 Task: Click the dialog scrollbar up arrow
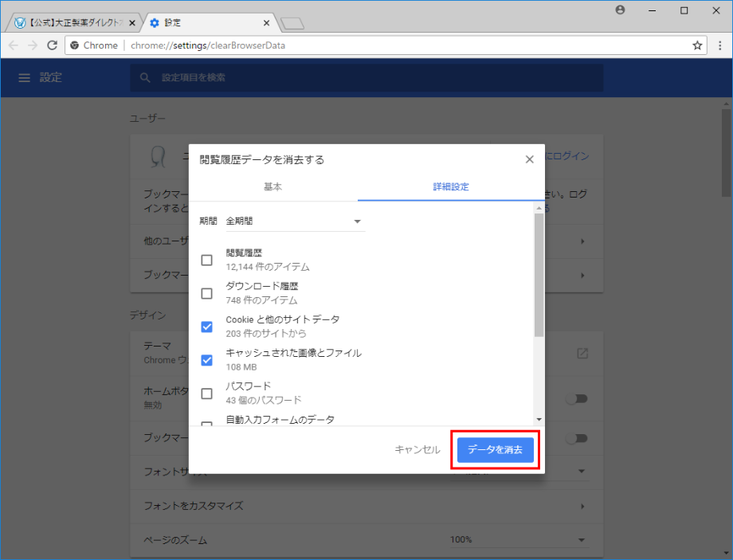[x=539, y=208]
